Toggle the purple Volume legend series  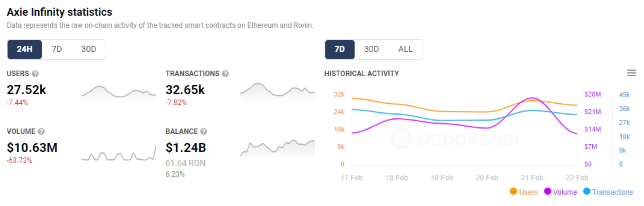[560, 192]
